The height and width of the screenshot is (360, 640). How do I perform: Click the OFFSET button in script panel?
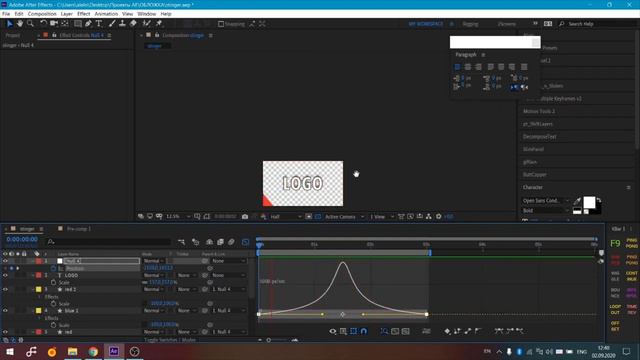[x=615, y=326]
